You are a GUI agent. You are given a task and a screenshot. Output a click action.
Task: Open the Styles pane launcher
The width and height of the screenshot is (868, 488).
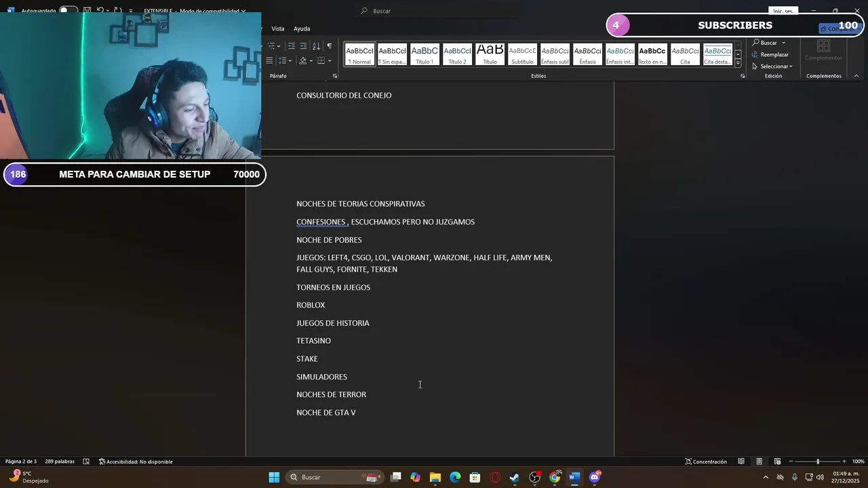point(743,76)
